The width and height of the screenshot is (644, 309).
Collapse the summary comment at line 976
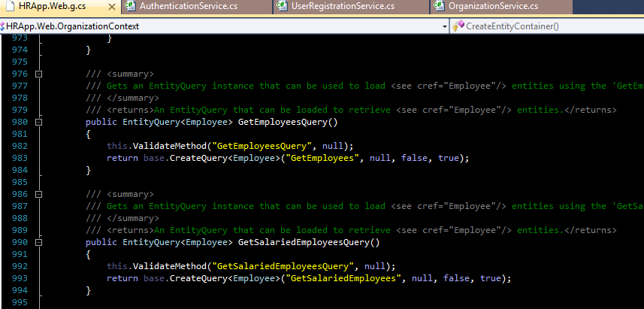click(38, 74)
